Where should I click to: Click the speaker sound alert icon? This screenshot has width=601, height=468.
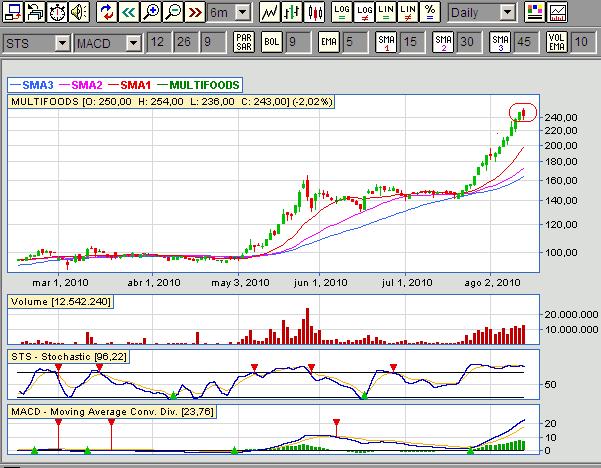pyautogui.click(x=80, y=13)
